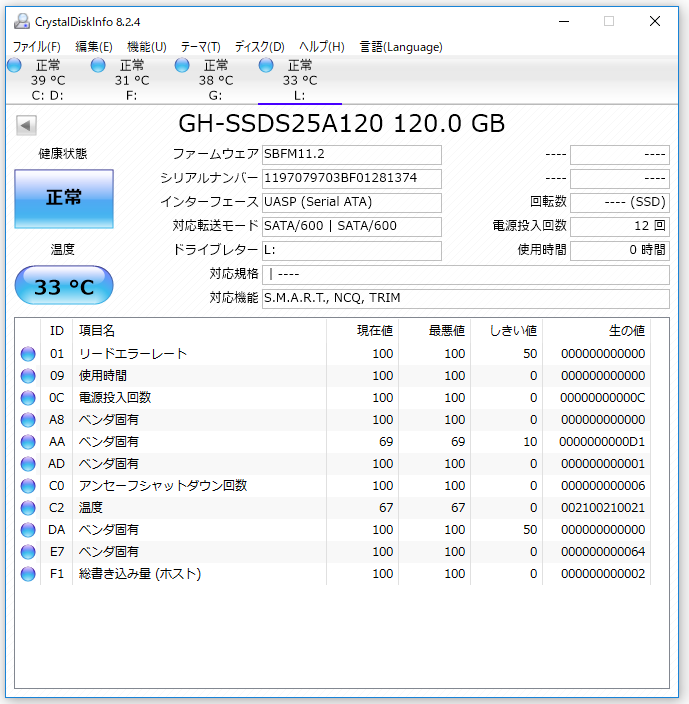Select the アンセーフシャットダウン回数 attribute name
Viewport: 689px width, 704px height.
[163, 486]
